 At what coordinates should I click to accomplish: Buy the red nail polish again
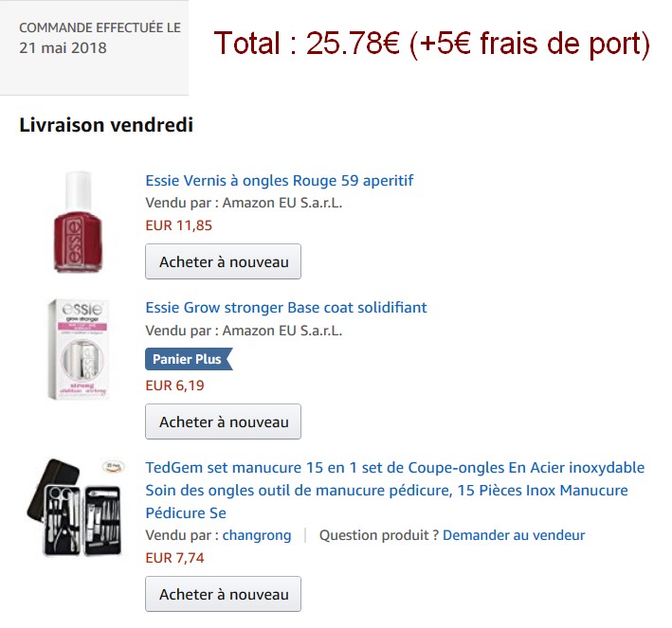(x=223, y=261)
